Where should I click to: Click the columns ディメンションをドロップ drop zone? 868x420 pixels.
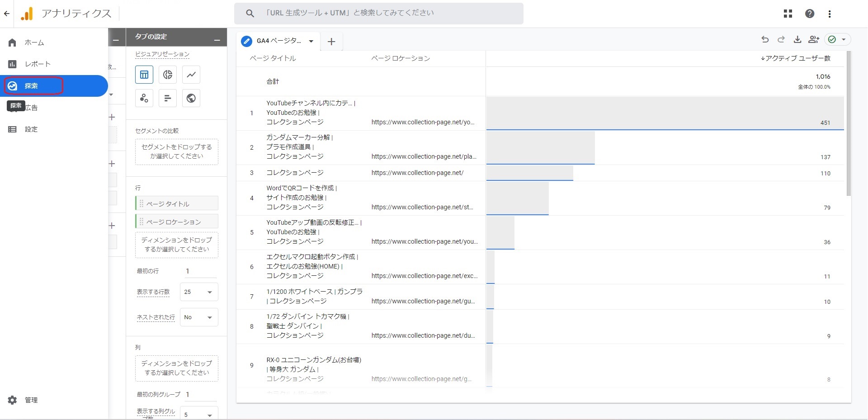[x=177, y=368]
